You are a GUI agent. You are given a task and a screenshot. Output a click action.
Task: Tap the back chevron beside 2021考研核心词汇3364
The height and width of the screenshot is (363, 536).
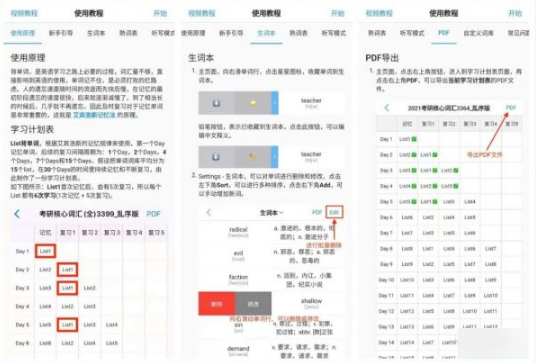pyautogui.click(x=387, y=108)
